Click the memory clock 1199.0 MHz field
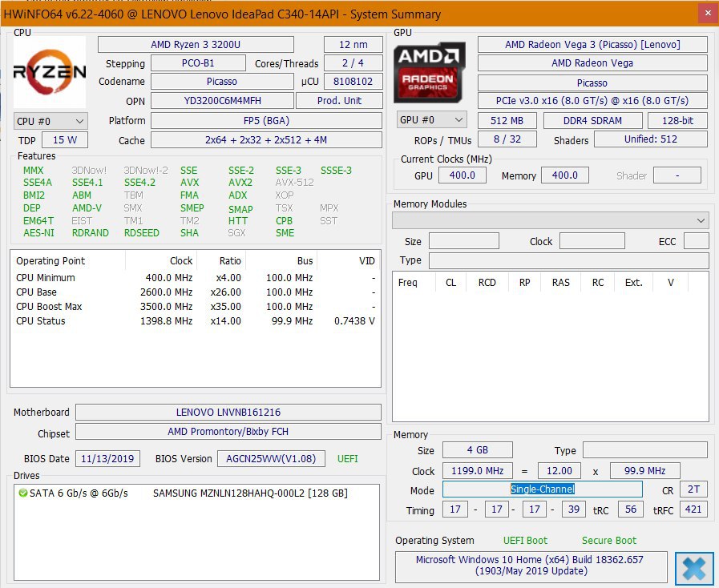The height and width of the screenshot is (588, 719). (x=478, y=471)
